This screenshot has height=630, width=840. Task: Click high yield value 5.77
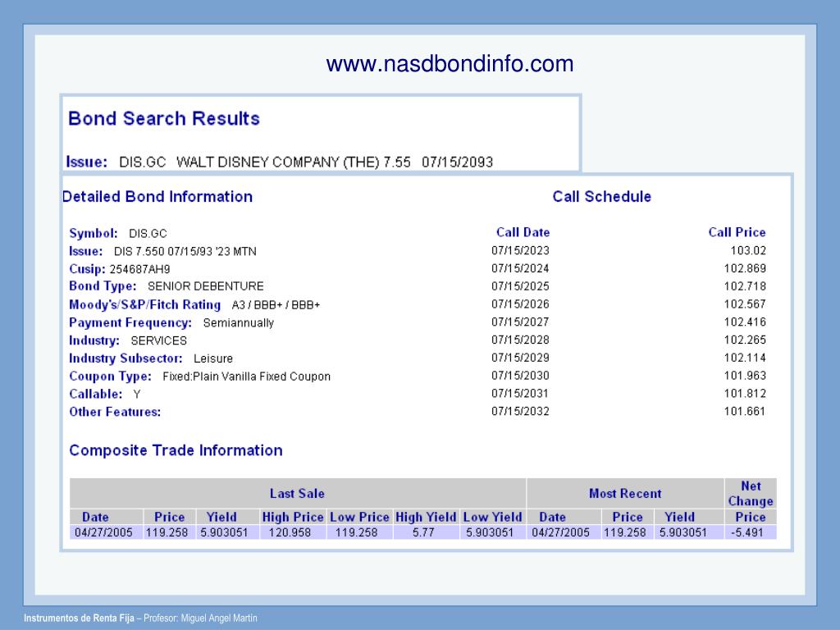(x=423, y=532)
